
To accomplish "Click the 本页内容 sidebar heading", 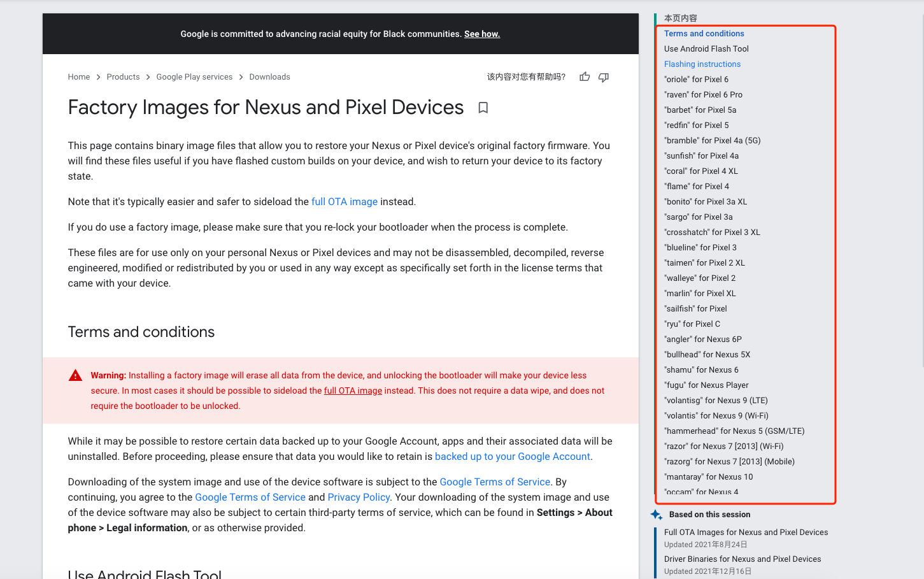I will (680, 18).
